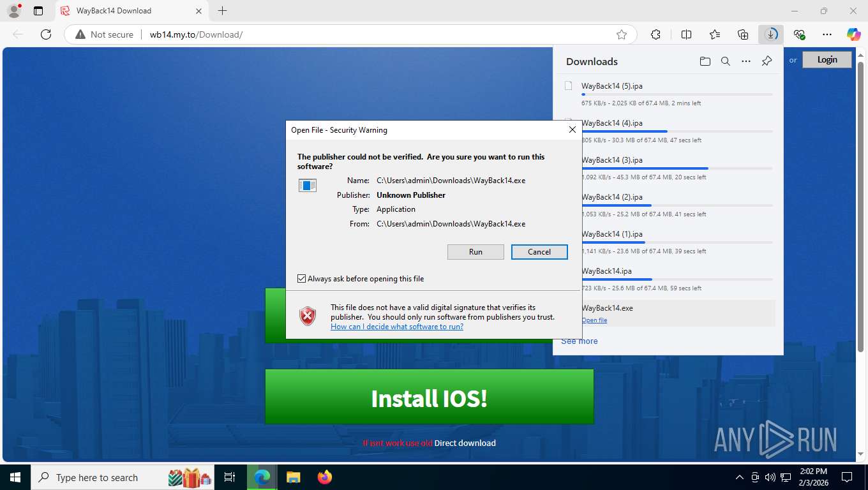Open the Windows Start menu

point(15,477)
